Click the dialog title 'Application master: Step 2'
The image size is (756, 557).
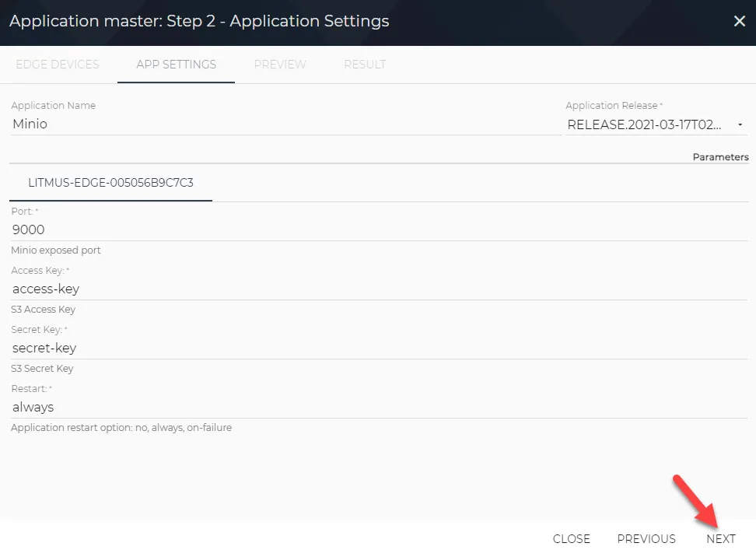(x=199, y=21)
